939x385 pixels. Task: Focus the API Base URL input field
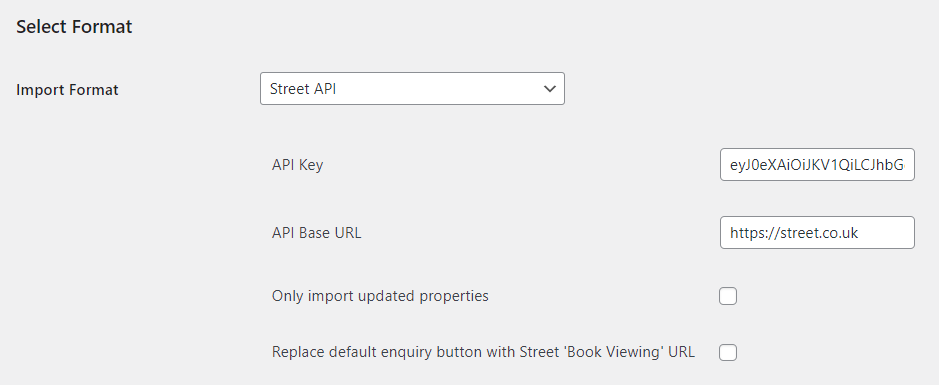pos(817,232)
